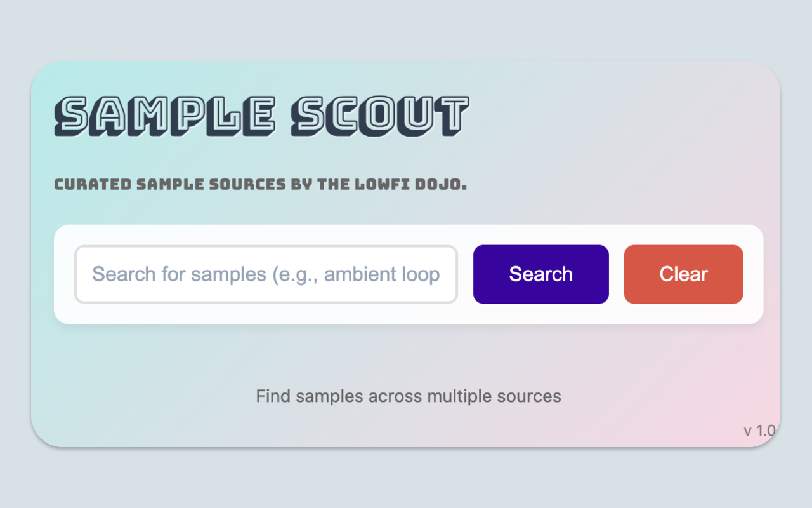The height and width of the screenshot is (508, 812).
Task: Click the version label v 1.0
Action: coord(759,429)
